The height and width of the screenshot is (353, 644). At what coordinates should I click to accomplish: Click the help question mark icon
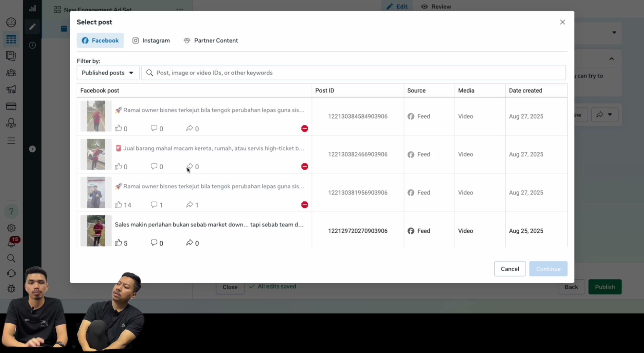point(11,211)
